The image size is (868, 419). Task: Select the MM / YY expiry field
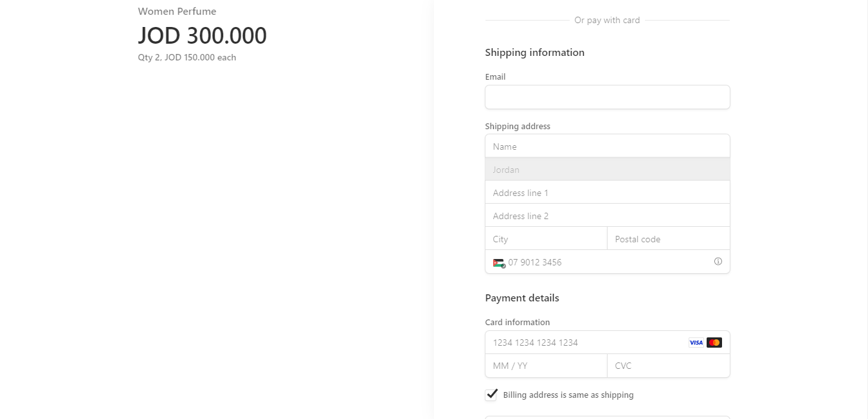click(x=546, y=366)
